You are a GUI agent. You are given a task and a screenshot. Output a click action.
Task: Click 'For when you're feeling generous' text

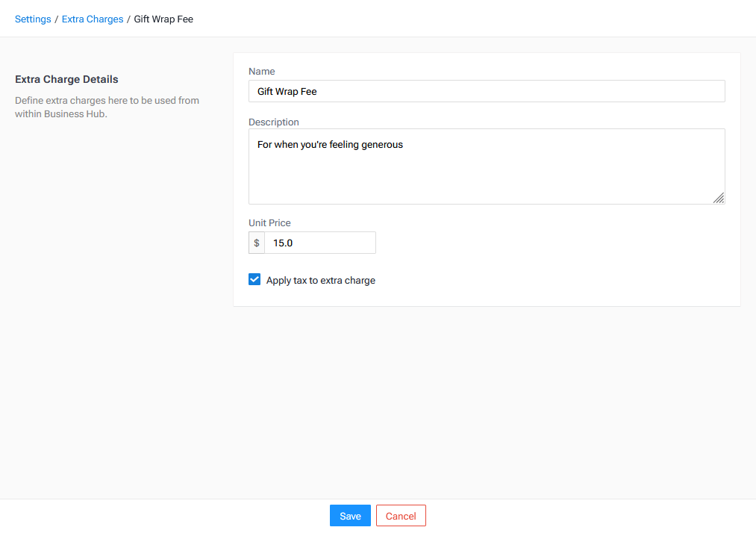click(x=330, y=145)
